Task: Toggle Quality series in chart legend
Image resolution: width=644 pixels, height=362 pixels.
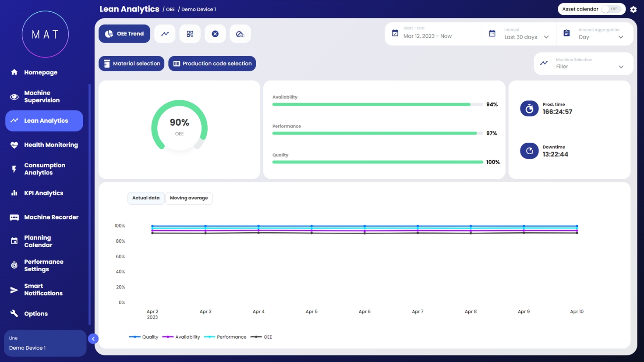Action: click(144, 337)
